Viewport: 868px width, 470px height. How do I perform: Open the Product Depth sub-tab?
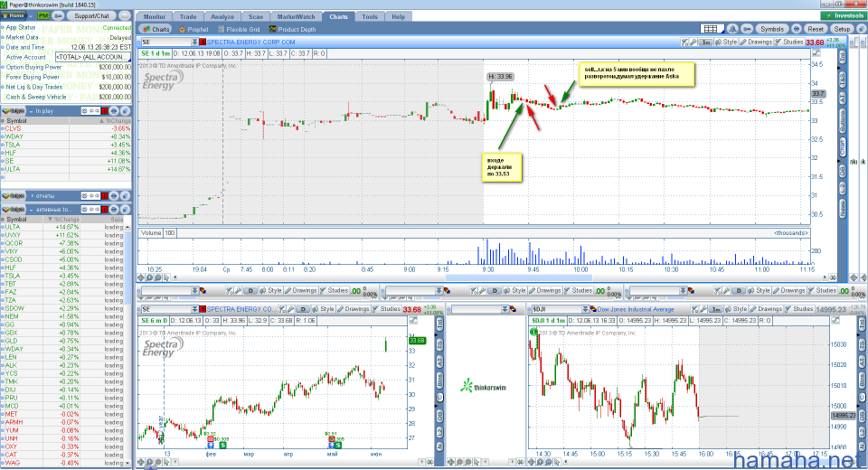pos(292,29)
